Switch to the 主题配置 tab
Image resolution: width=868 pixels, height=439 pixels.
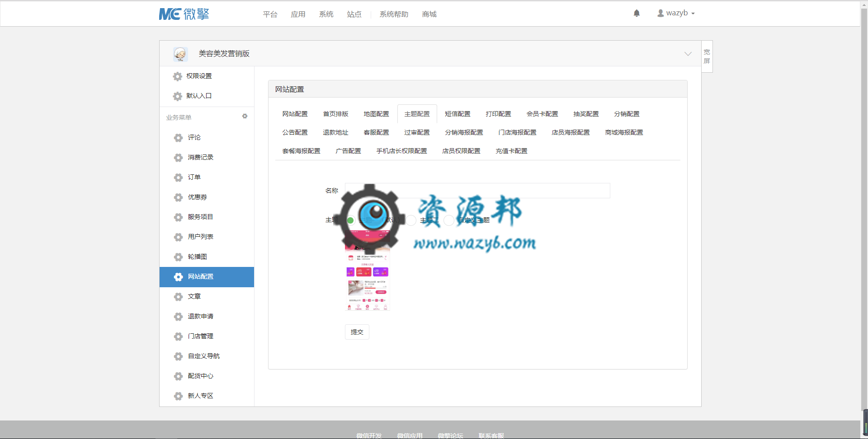point(417,114)
